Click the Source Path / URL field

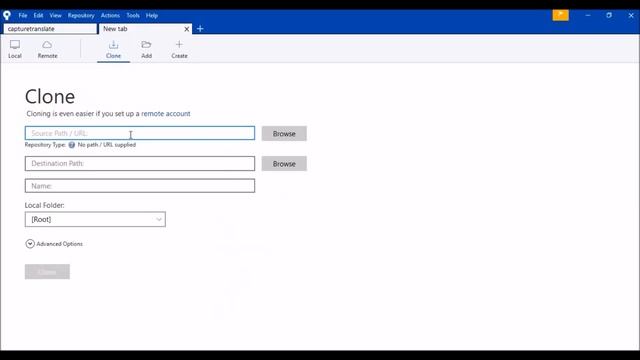140,133
